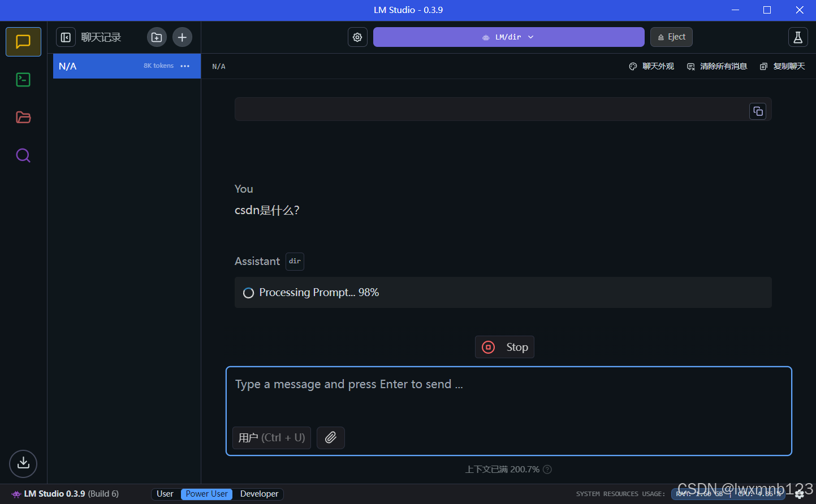The height and width of the screenshot is (504, 816).
Task: Switch to Power User mode
Action: (x=206, y=494)
